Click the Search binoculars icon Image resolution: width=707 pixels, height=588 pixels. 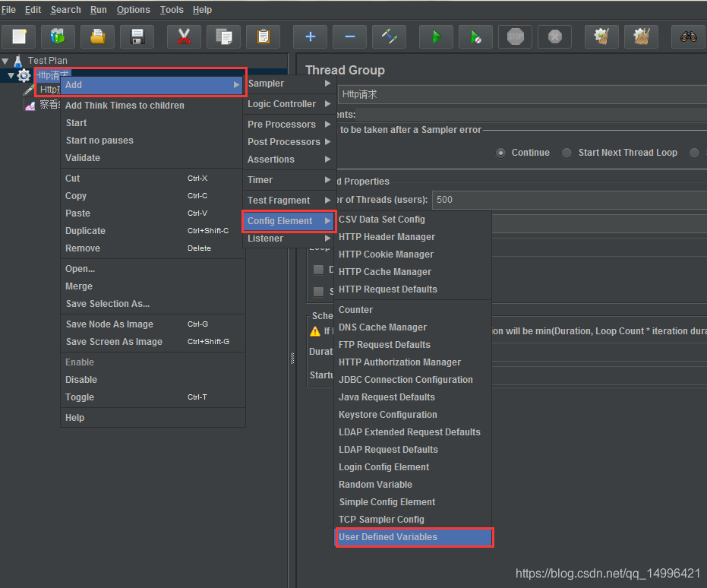(x=689, y=36)
